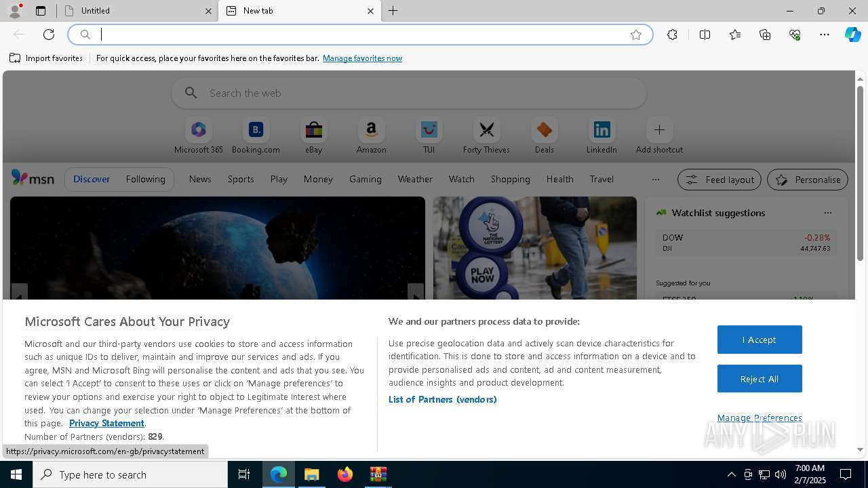This screenshot has width=868, height=488.
Task: Refresh the page with reload icon
Action: coord(49,35)
